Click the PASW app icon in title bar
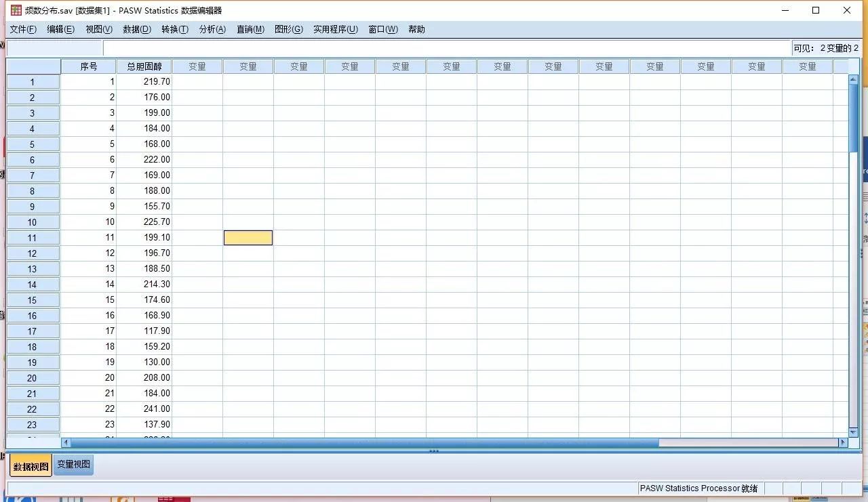Viewport: 868px width, 502px height. click(16, 10)
